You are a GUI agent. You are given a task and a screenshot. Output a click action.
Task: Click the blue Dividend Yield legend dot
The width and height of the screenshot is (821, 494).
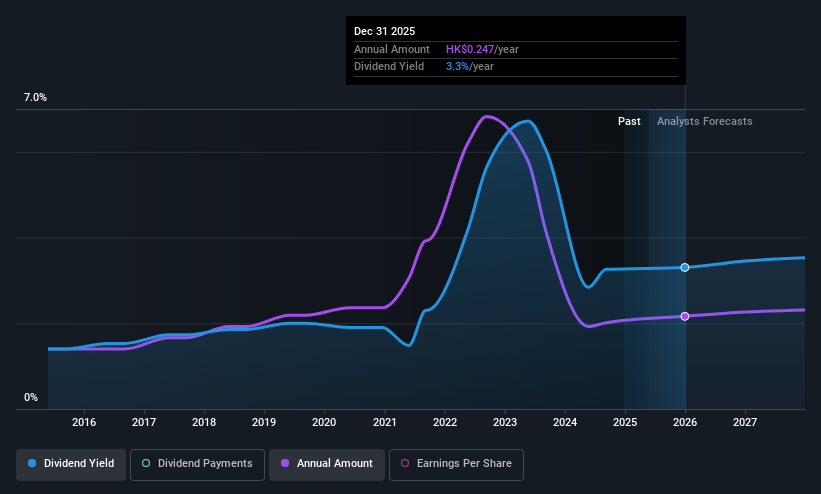[32, 464]
